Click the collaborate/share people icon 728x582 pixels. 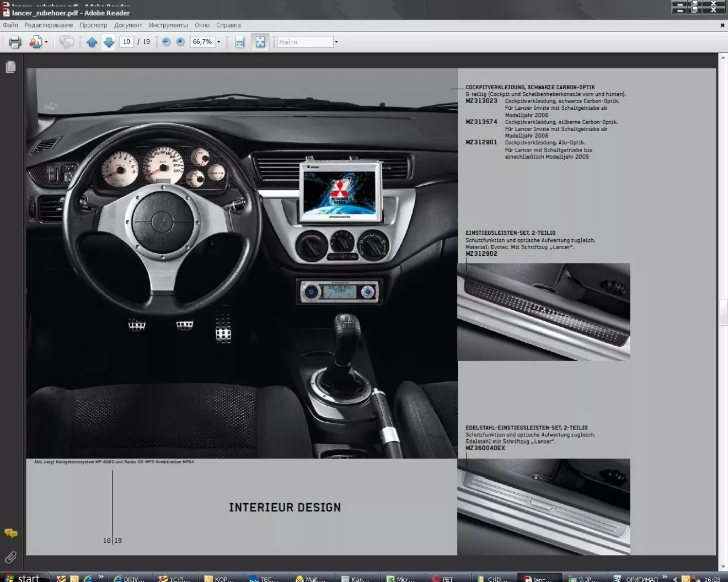pyautogui.click(x=35, y=42)
